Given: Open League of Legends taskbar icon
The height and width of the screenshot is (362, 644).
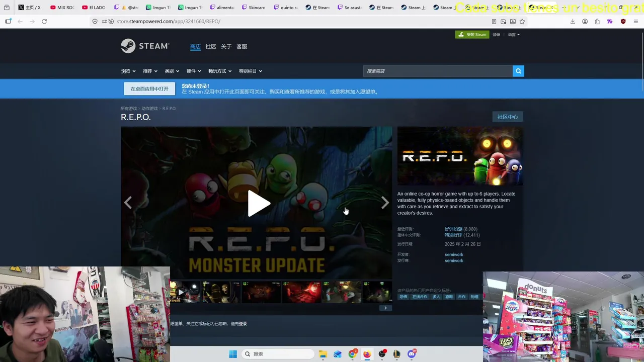Looking at the screenshot, I should [x=396, y=354].
